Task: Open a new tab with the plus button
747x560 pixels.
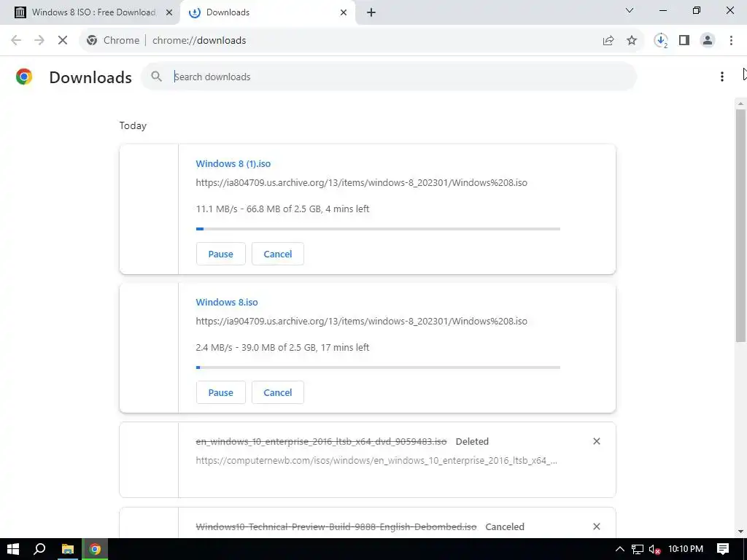Action: pyautogui.click(x=371, y=12)
